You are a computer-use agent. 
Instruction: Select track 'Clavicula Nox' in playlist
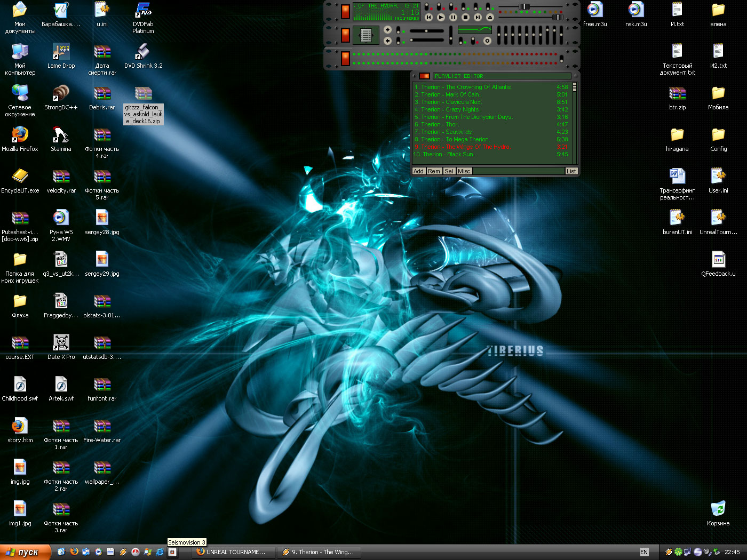click(x=491, y=102)
